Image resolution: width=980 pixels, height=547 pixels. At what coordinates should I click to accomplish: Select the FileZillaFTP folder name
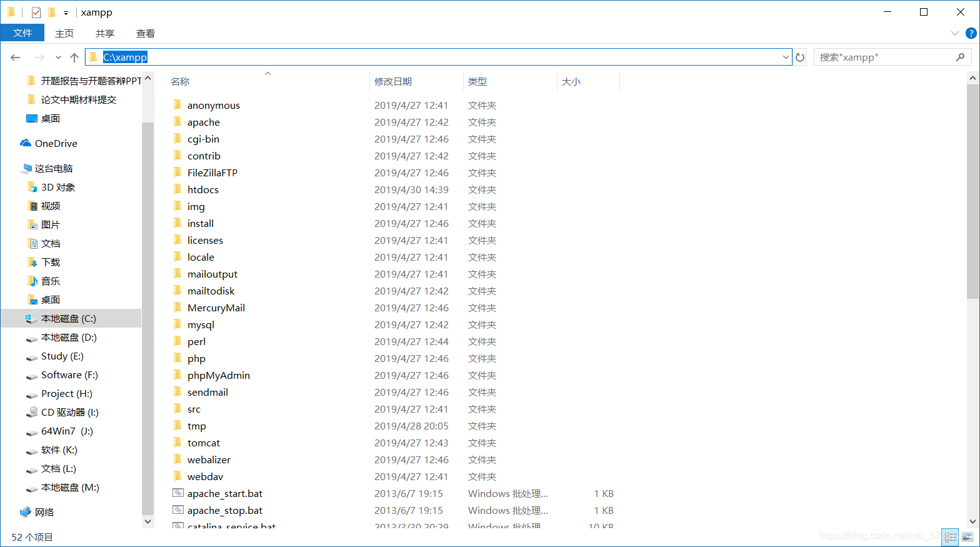point(212,173)
